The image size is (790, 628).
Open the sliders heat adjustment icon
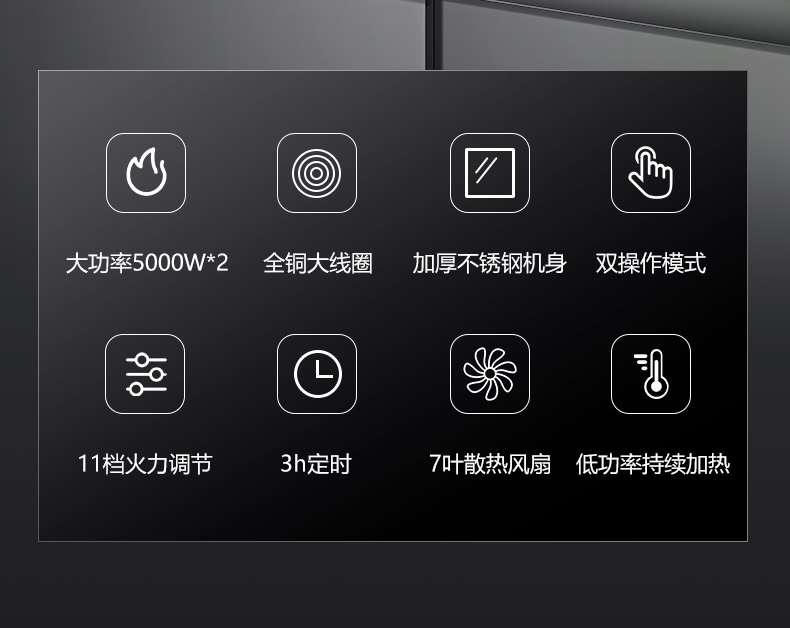coord(145,374)
